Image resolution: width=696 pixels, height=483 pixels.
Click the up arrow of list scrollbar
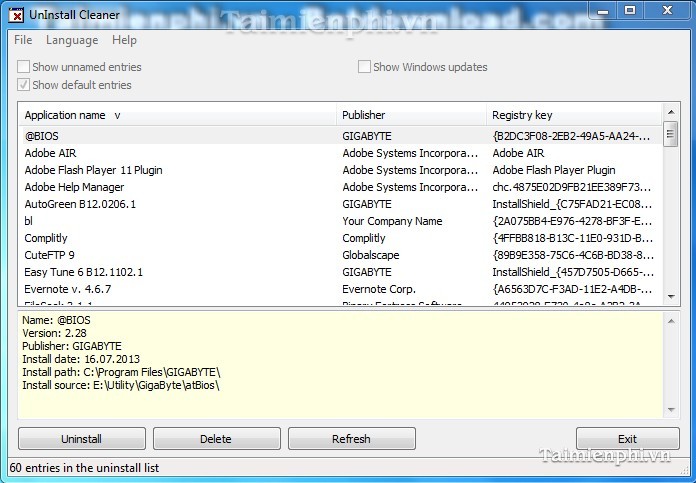tap(671, 112)
